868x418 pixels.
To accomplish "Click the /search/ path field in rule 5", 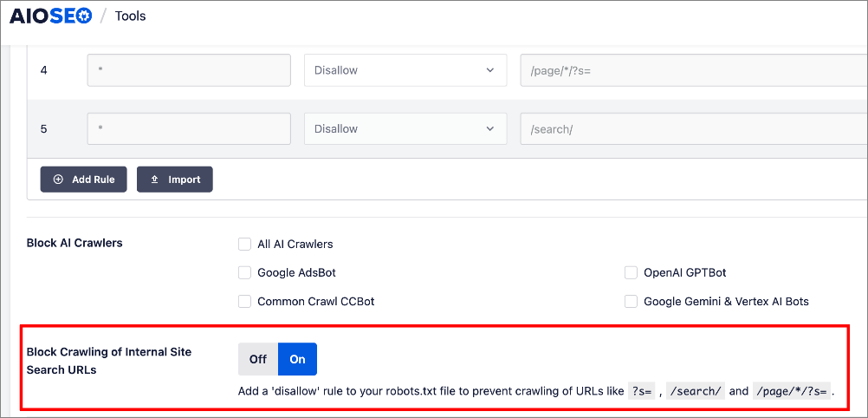I will pyautogui.click(x=694, y=128).
